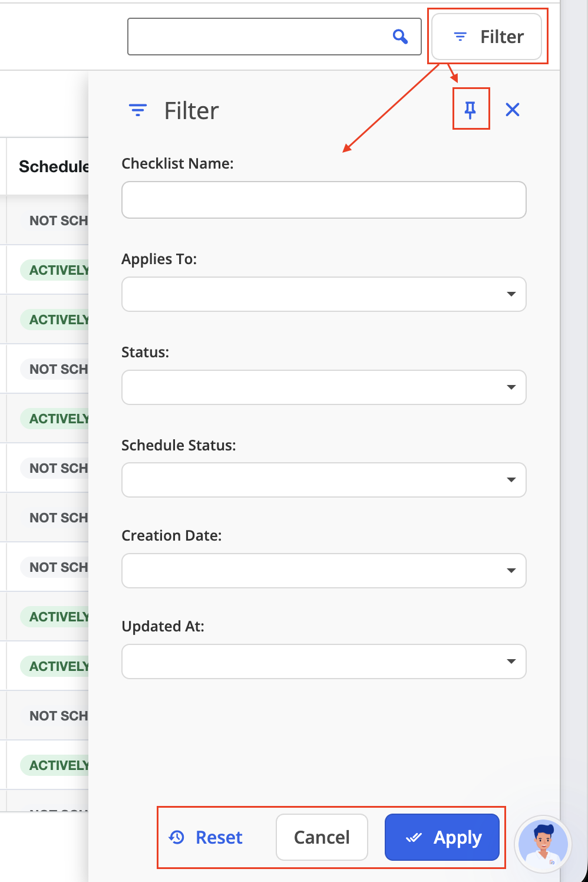Open the Creation Date dropdown
588x882 pixels.
324,571
